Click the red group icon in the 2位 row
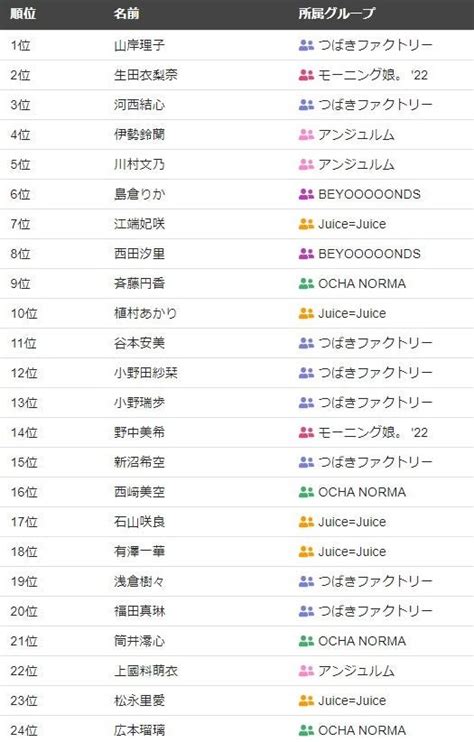The height and width of the screenshot is (742, 474). 306,75
